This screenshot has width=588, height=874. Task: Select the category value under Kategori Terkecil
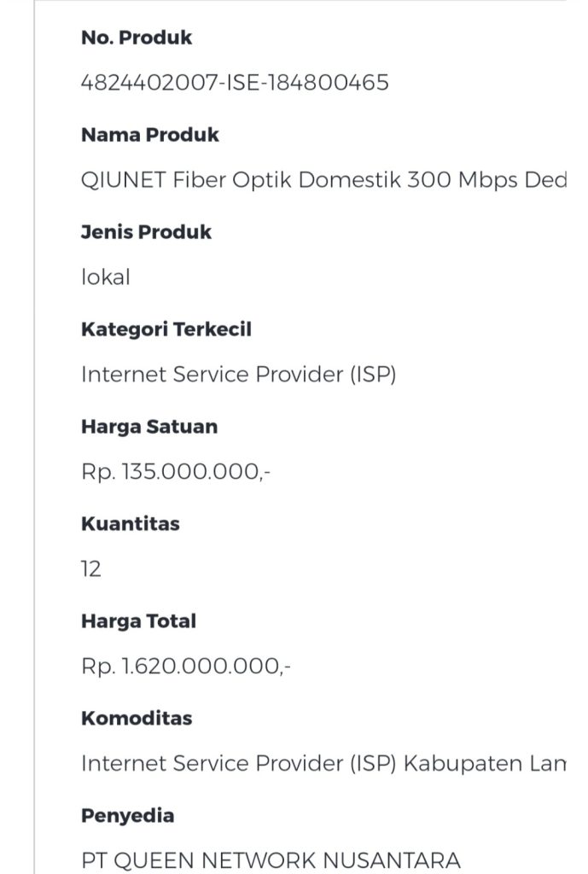click(x=238, y=375)
